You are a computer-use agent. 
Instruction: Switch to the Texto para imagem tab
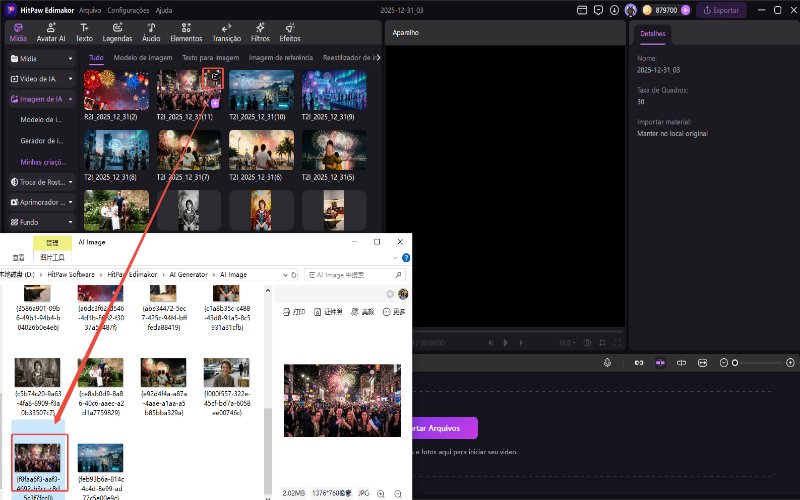point(209,57)
